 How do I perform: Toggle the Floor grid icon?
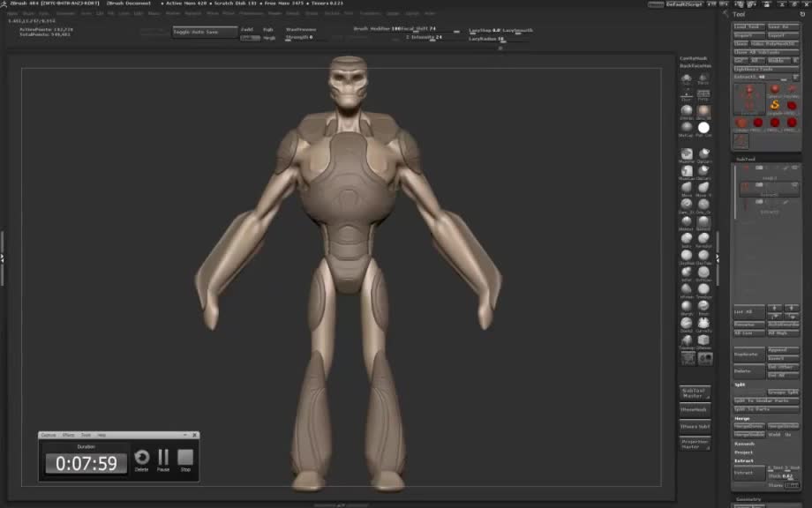(686, 94)
